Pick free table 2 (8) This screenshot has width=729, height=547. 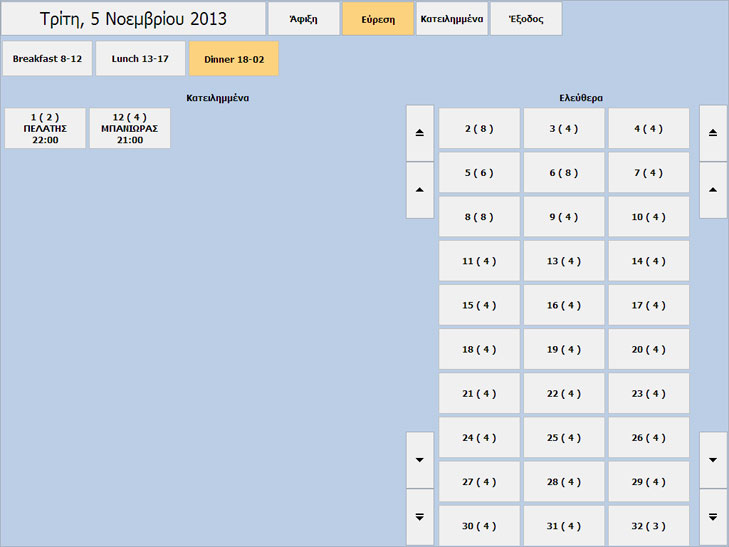tap(479, 128)
